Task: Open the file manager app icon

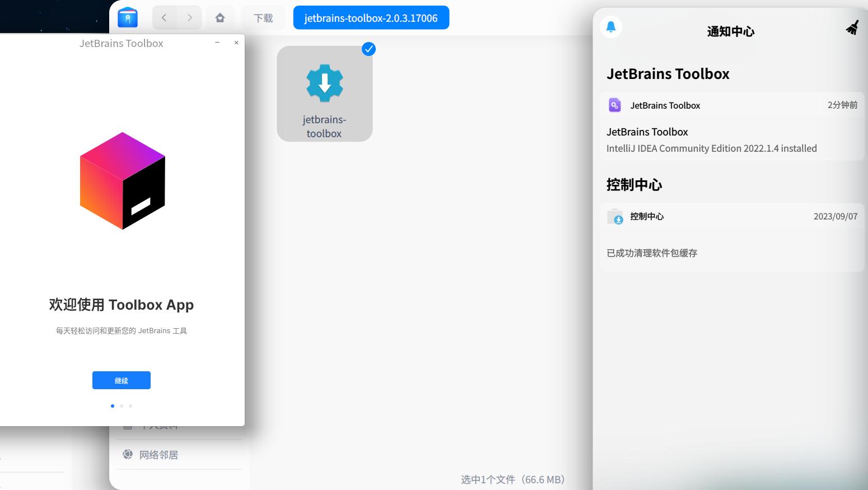Action: 128,17
